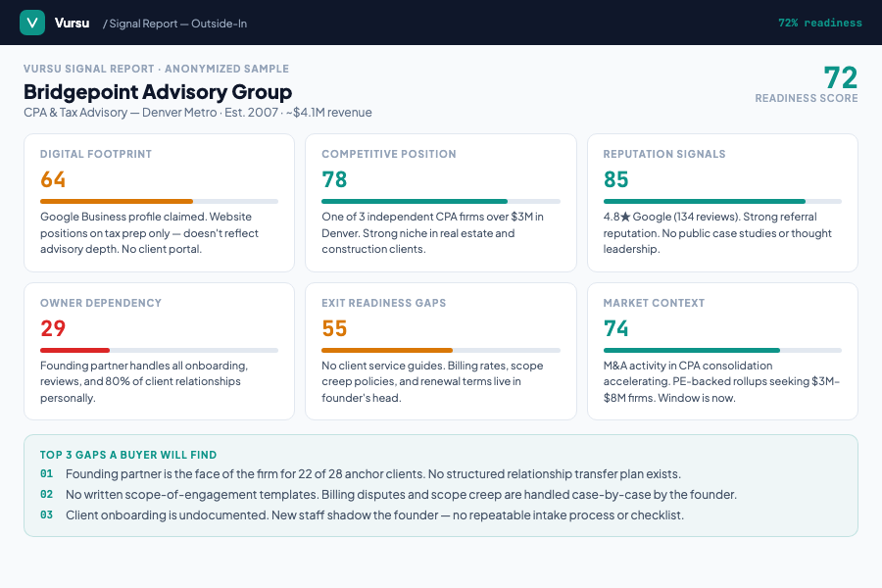
Task: Click the gap about 22 of 28 anchor clients
Action: (x=373, y=474)
